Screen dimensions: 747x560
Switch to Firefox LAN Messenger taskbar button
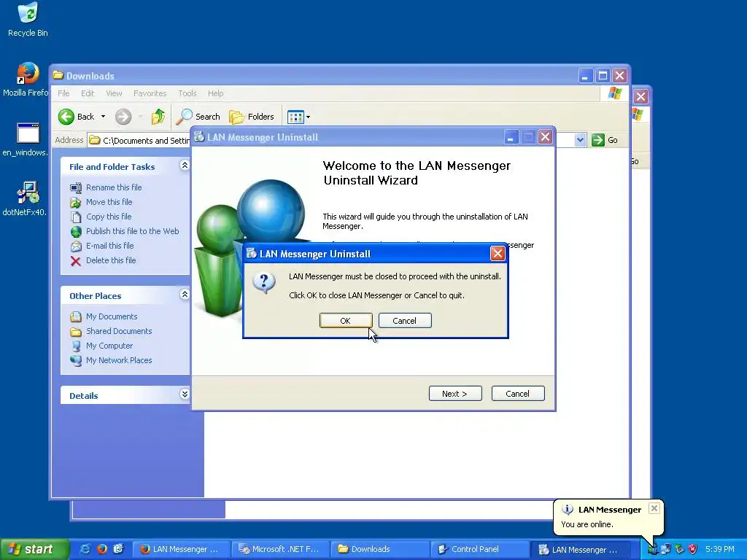coord(181,550)
